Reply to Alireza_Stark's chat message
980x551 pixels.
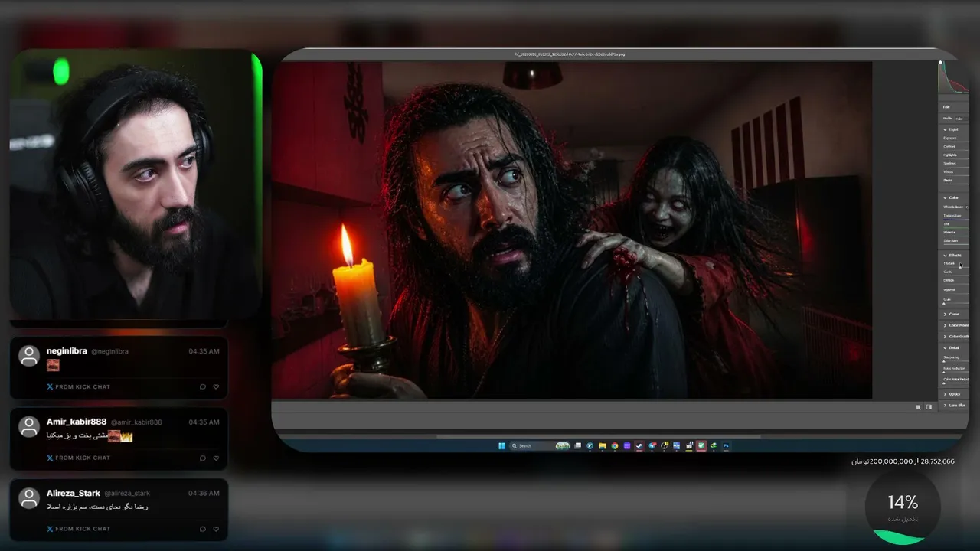click(x=203, y=529)
